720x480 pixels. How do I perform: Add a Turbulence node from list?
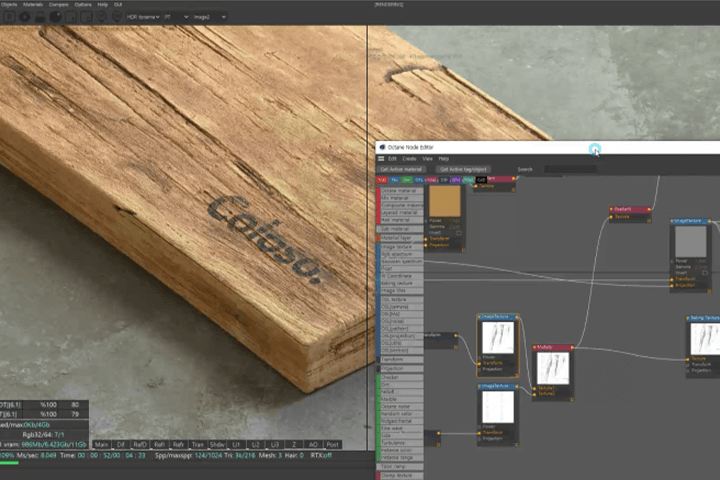tap(400, 443)
